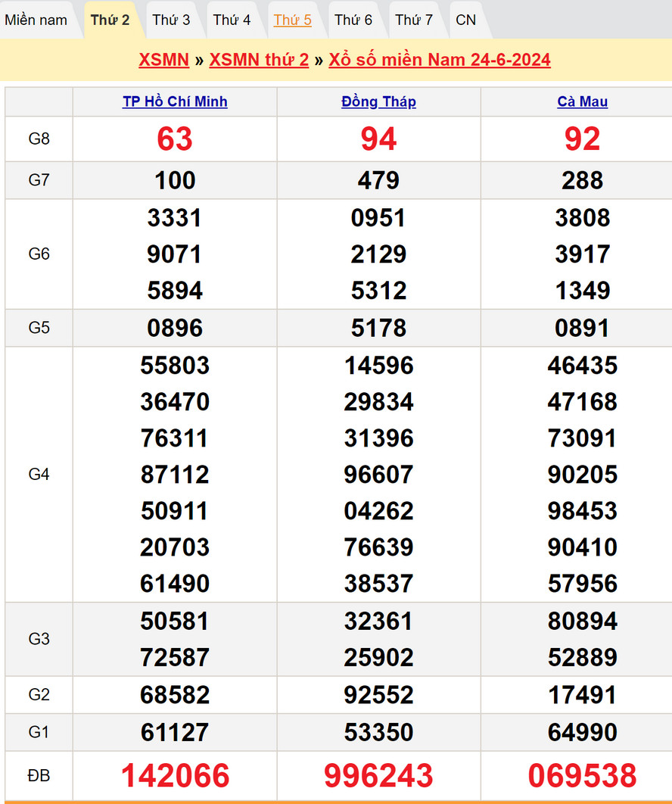This screenshot has height=804, width=672.
Task: Click the ĐB row label cell
Action: coord(39,776)
